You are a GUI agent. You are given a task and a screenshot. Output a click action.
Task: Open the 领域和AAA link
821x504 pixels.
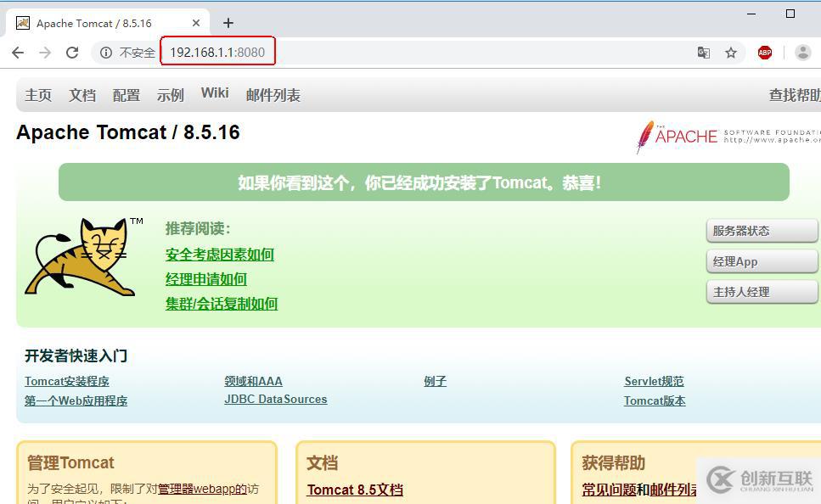(x=253, y=382)
